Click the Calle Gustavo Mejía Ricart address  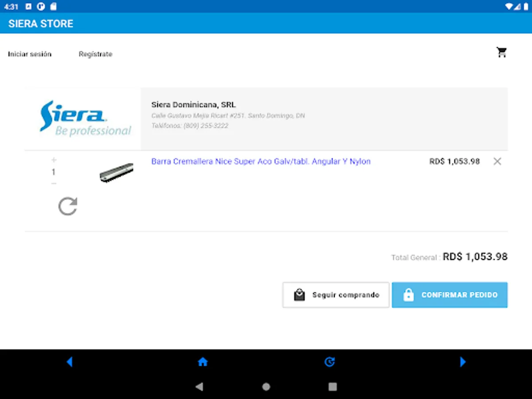point(228,116)
